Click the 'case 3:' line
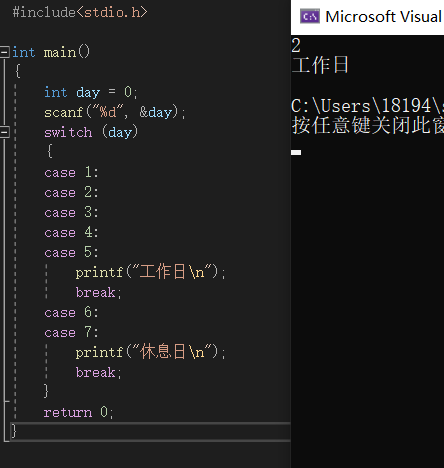 pos(71,213)
